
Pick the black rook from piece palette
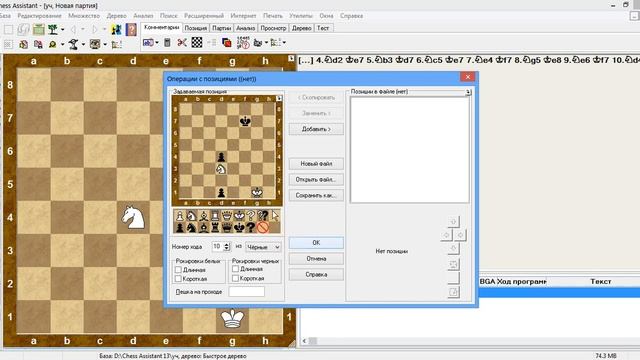[215, 228]
